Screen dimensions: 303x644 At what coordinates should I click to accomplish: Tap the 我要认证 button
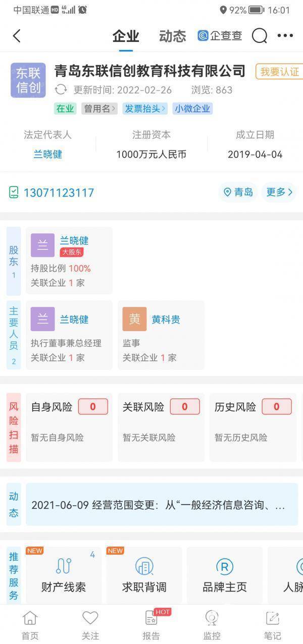(279, 72)
